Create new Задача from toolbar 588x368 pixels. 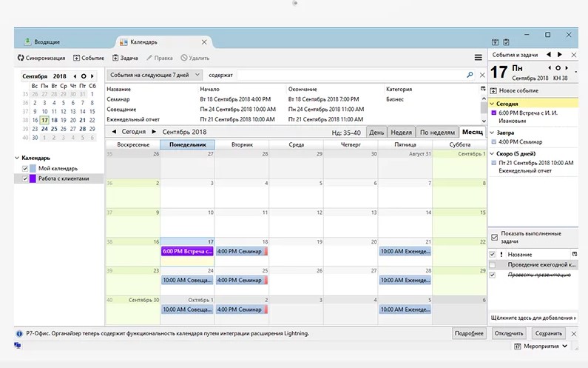pyautogui.click(x=125, y=58)
